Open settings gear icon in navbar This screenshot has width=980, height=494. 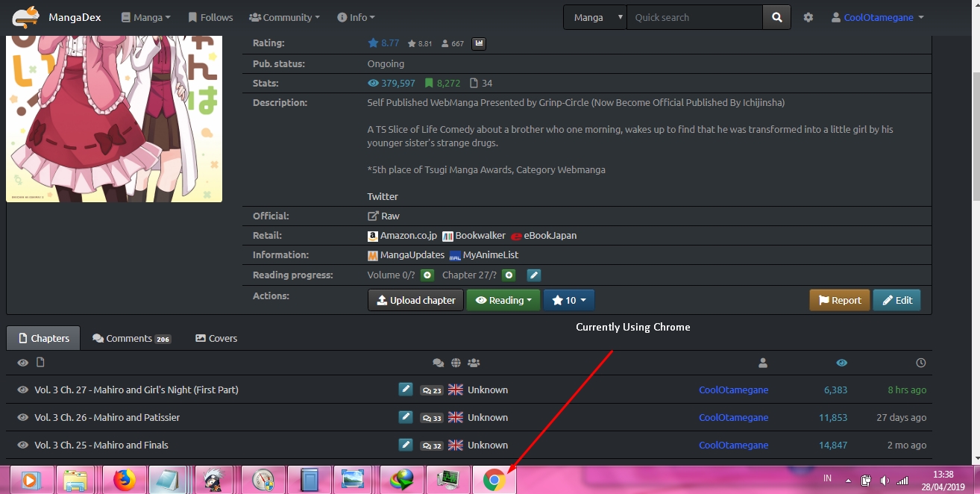point(808,17)
